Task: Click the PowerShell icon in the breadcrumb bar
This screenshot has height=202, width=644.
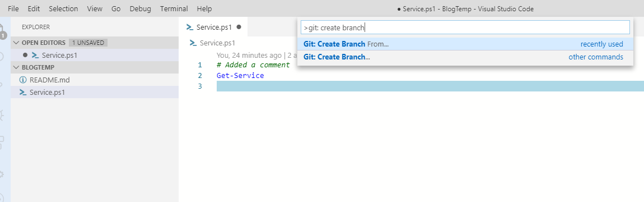Action: (193, 43)
